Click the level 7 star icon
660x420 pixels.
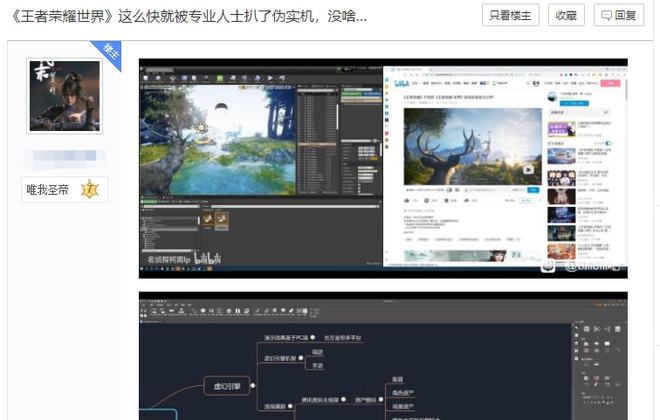point(89,190)
